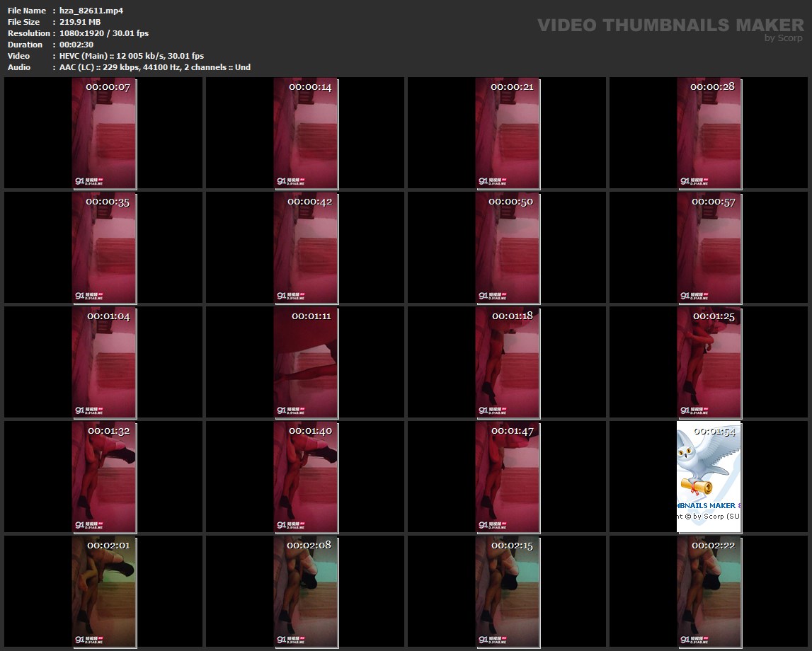Viewport: 812px width, 651px height.
Task: Open the frame at 00:02:08
Action: [306, 592]
